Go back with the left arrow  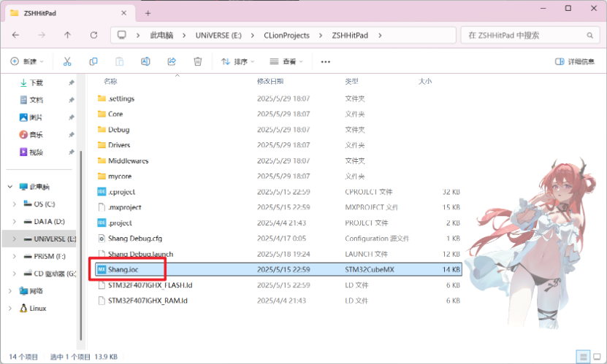tap(15, 35)
